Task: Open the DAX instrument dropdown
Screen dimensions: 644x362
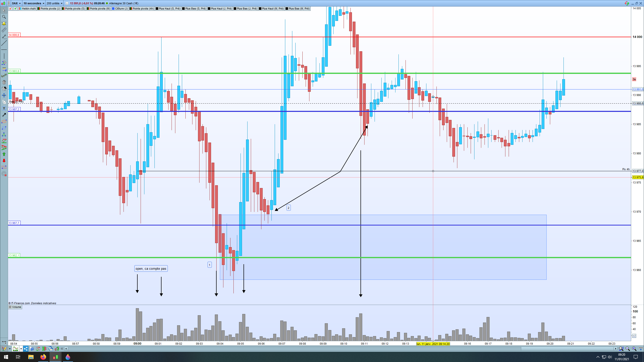Action: (x=17, y=3)
